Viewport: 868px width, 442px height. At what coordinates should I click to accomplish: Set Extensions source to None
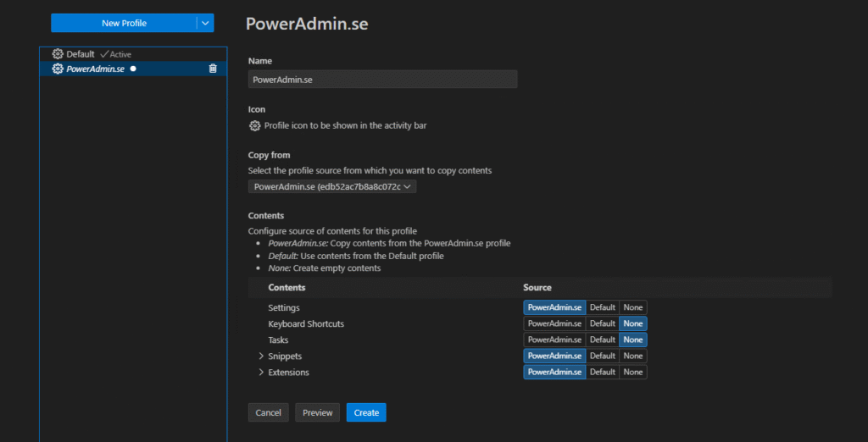click(x=632, y=372)
